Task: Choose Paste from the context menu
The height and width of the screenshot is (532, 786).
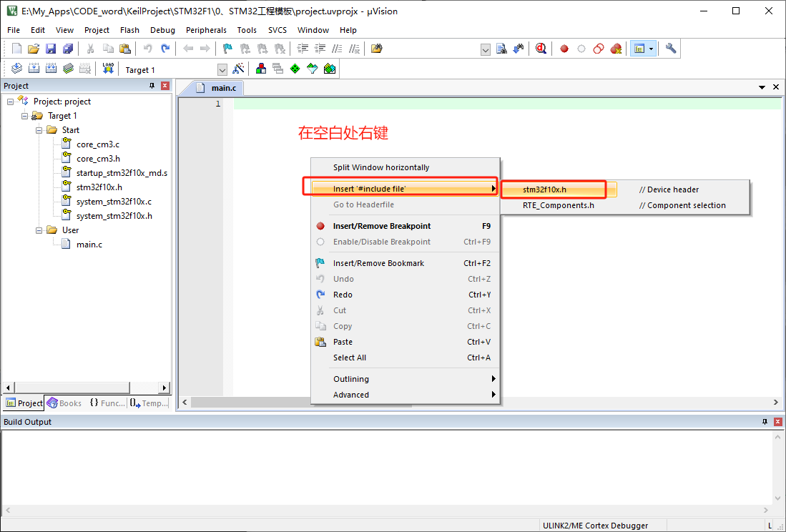Action: tap(405, 342)
